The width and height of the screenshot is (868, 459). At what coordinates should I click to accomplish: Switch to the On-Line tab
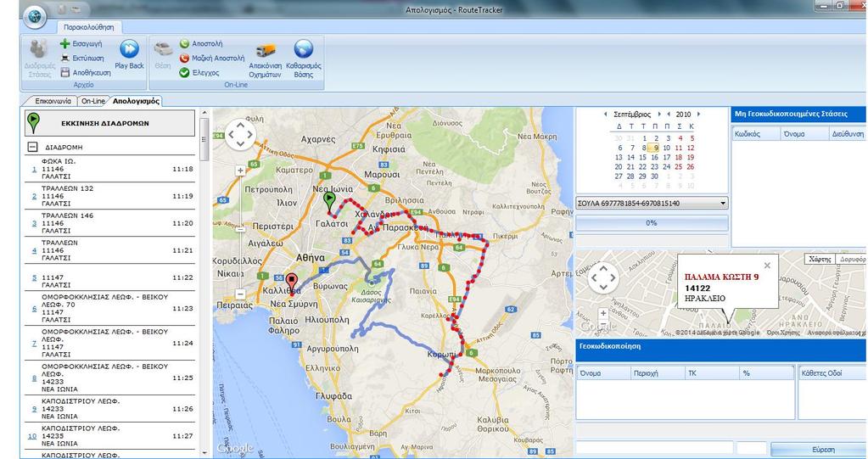tap(92, 101)
